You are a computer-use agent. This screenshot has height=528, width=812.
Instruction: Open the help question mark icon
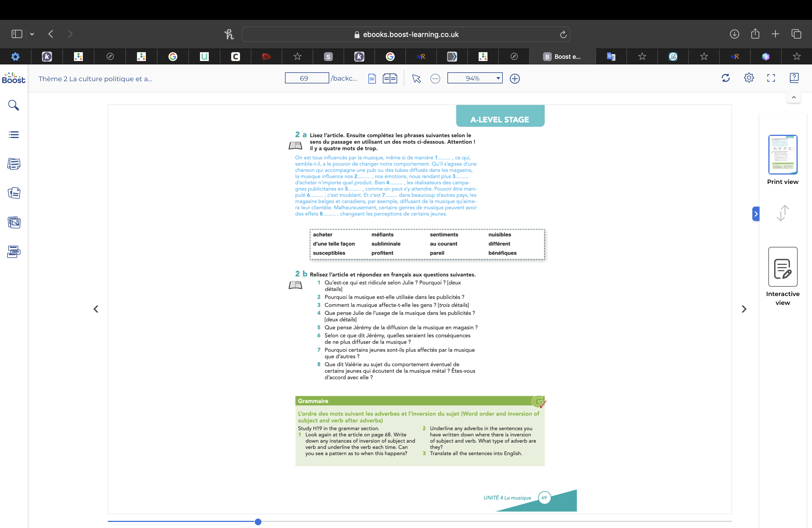(794, 78)
